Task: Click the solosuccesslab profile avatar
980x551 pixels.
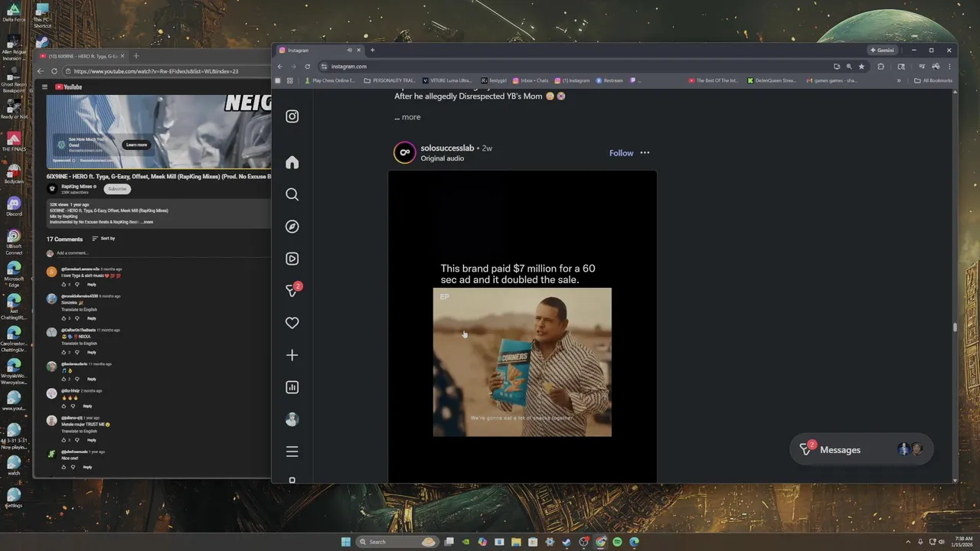Action: (x=404, y=153)
